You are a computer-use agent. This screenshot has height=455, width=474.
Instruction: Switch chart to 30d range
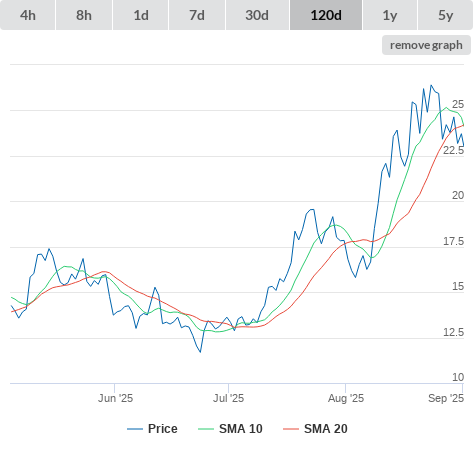257,15
